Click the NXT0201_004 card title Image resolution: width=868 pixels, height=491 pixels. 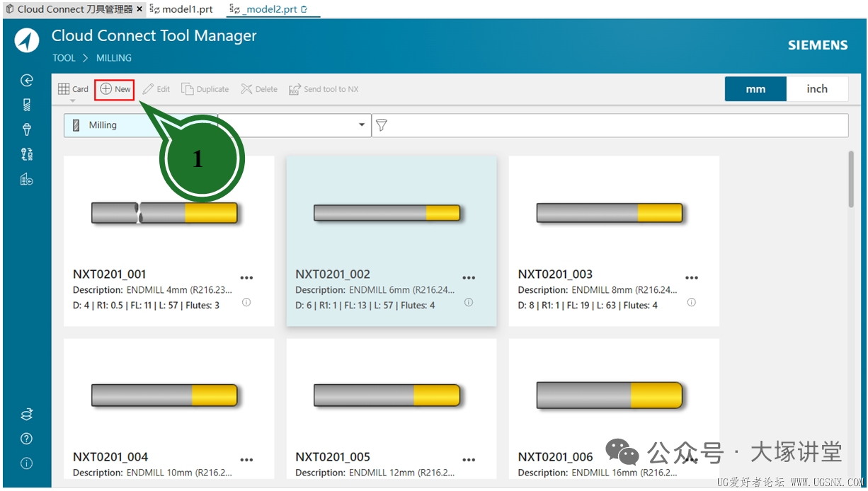[110, 457]
